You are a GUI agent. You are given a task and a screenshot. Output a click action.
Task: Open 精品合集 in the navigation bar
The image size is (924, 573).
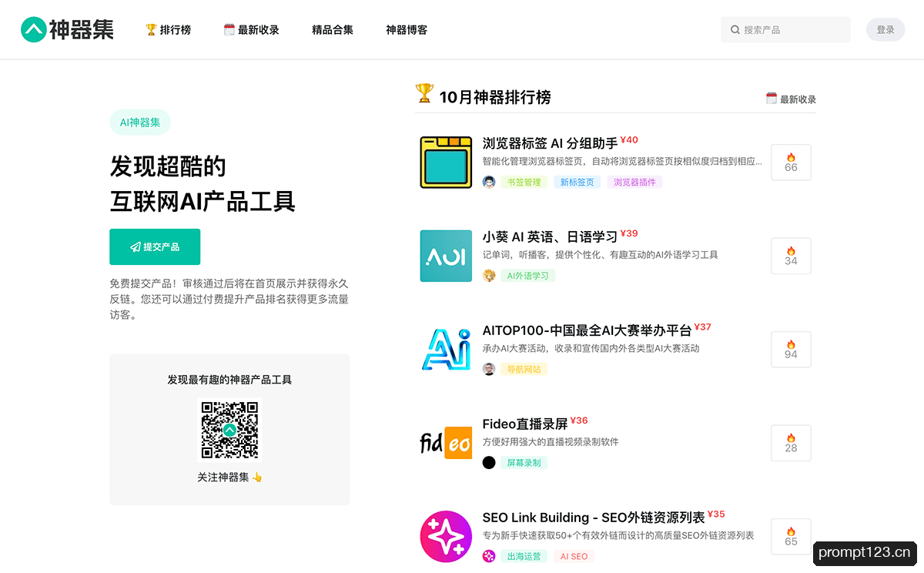[x=333, y=30]
